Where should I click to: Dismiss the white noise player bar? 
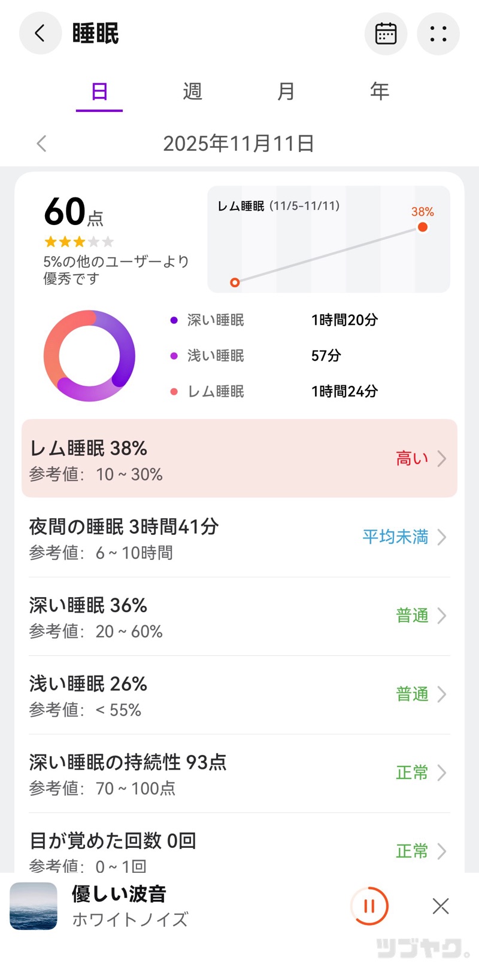pos(441,906)
